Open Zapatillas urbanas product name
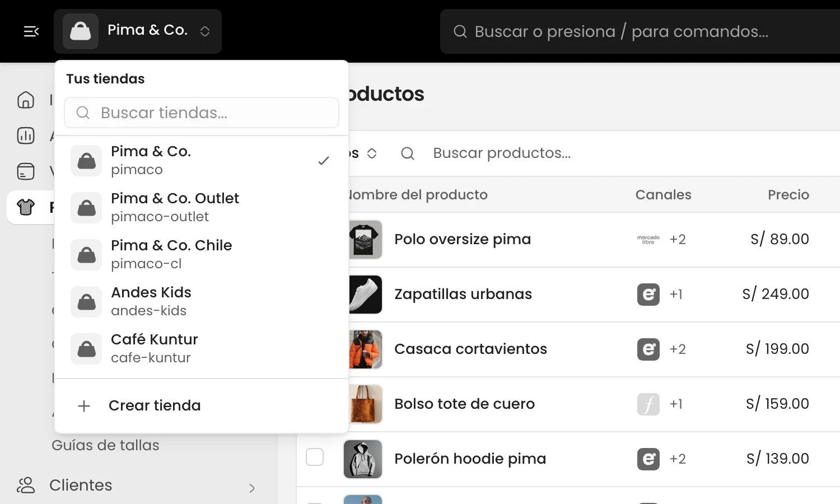Image resolution: width=840 pixels, height=504 pixels. tap(463, 294)
